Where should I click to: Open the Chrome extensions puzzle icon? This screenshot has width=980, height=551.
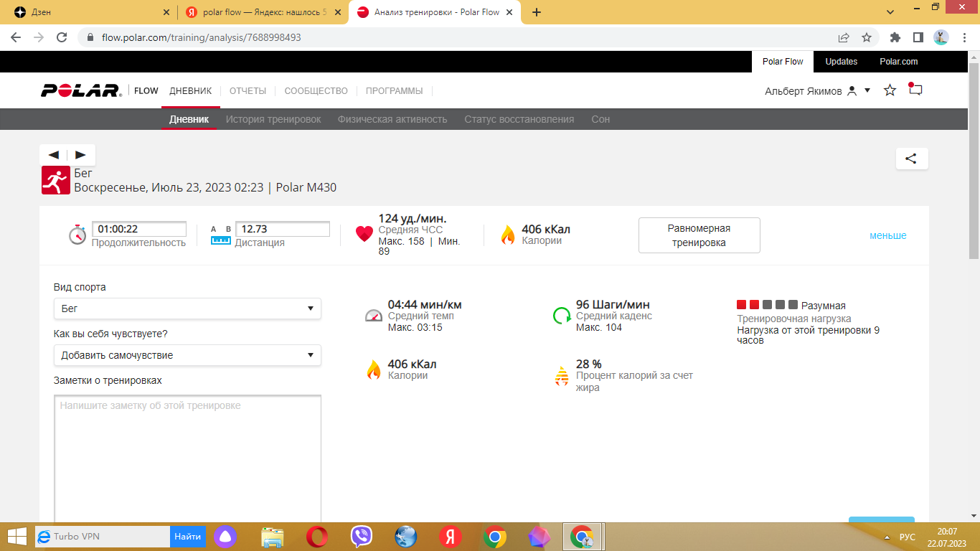(x=895, y=37)
